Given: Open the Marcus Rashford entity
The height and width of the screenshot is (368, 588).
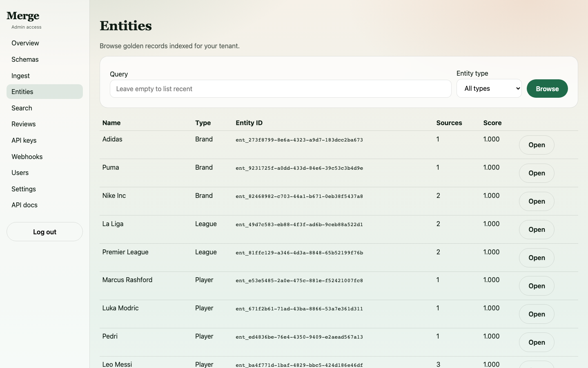Looking at the screenshot, I should click(537, 286).
